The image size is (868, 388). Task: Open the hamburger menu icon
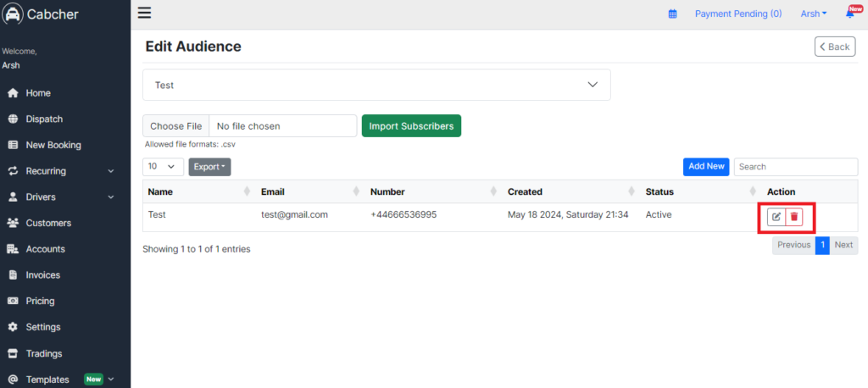point(144,13)
